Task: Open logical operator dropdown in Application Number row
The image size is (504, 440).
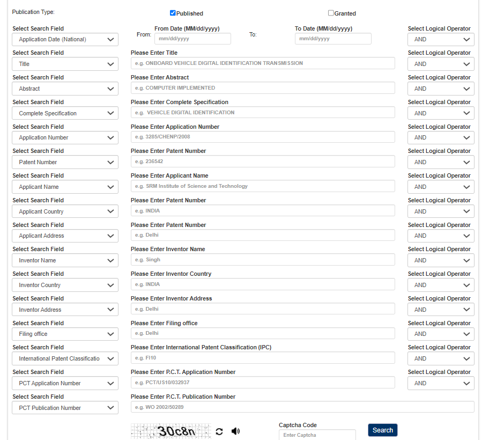Action: point(441,138)
